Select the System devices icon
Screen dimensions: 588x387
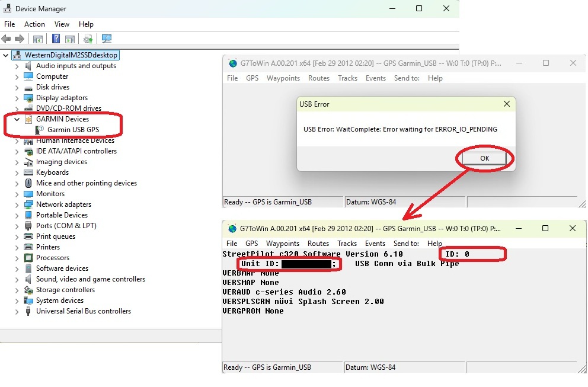click(x=28, y=300)
